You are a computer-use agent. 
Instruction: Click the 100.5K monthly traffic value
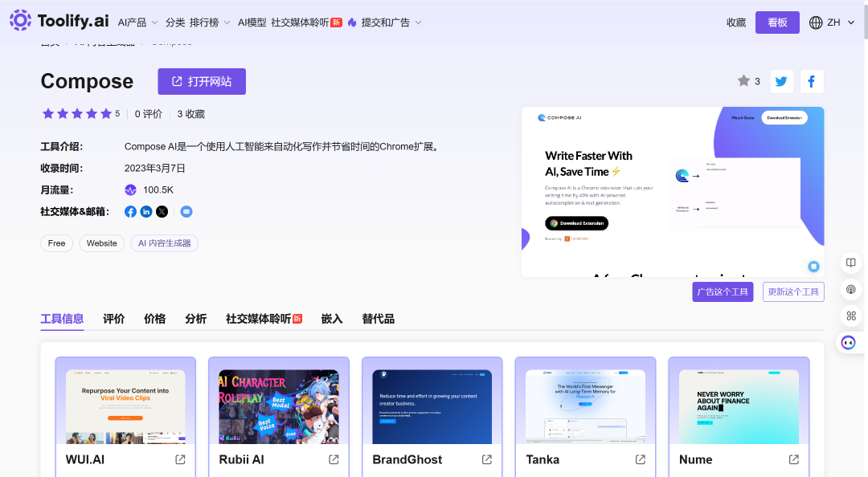click(158, 190)
